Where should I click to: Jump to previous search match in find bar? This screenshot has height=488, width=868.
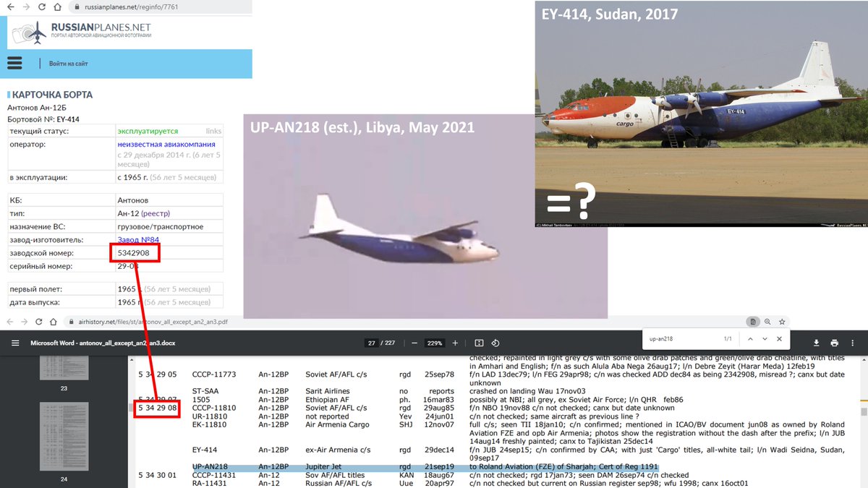click(750, 338)
